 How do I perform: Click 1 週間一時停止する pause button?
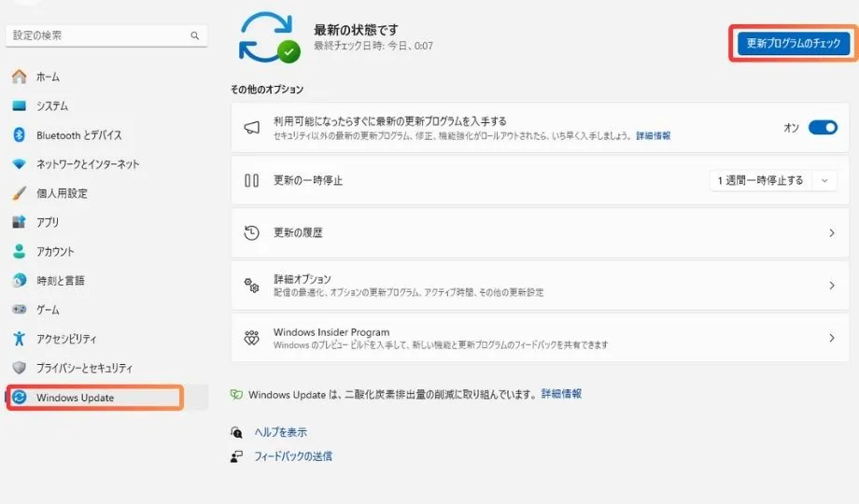(761, 180)
